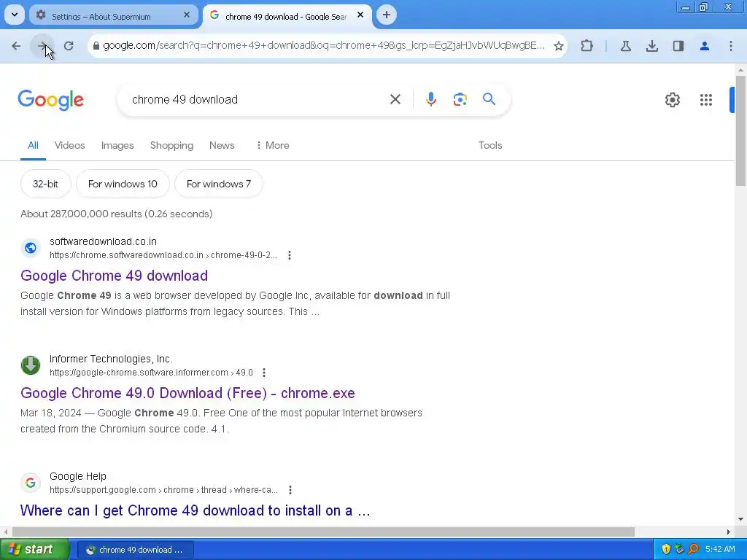Submit search with the magnifier icon
The height and width of the screenshot is (560, 747).
pos(489,99)
